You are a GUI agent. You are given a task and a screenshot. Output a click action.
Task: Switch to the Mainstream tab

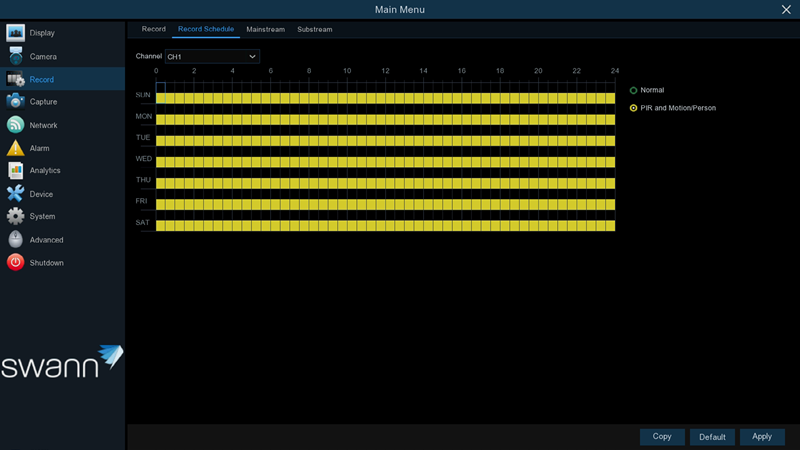(x=265, y=30)
